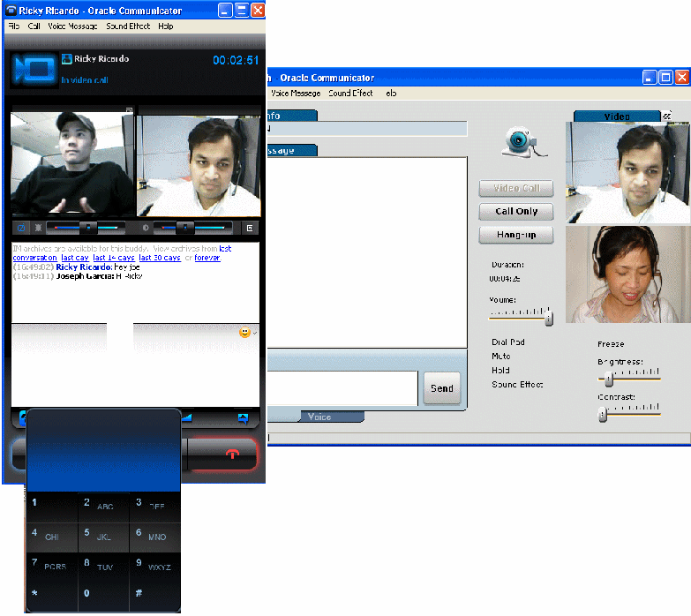Click dial pad key 0

[103, 595]
